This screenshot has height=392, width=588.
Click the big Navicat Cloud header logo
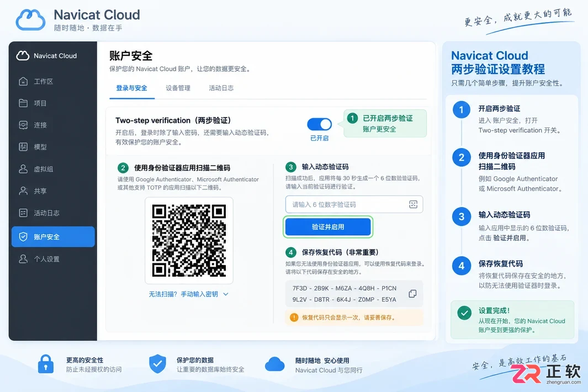[30, 19]
